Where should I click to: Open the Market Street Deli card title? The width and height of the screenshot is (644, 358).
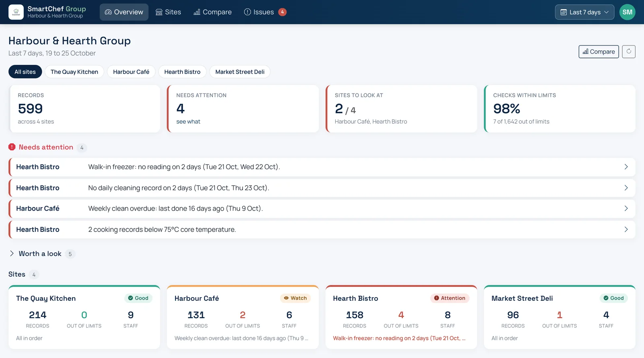(522, 298)
